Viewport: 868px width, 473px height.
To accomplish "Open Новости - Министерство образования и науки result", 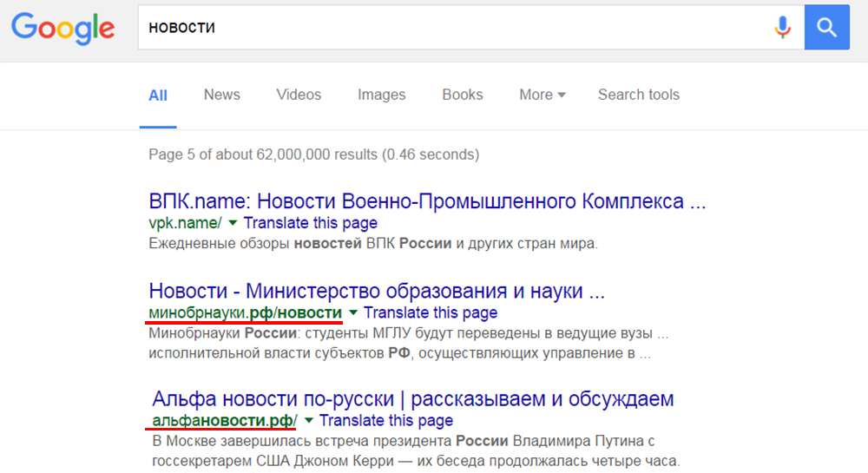I will 377,291.
